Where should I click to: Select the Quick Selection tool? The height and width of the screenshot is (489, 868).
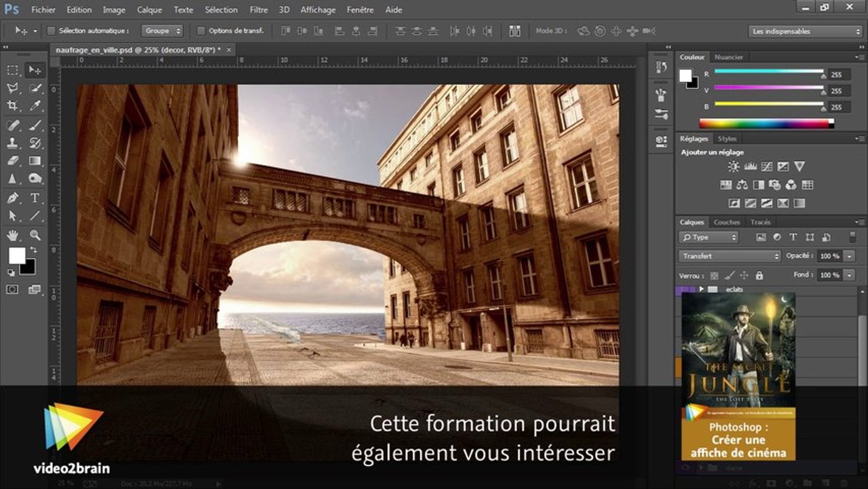click(35, 88)
